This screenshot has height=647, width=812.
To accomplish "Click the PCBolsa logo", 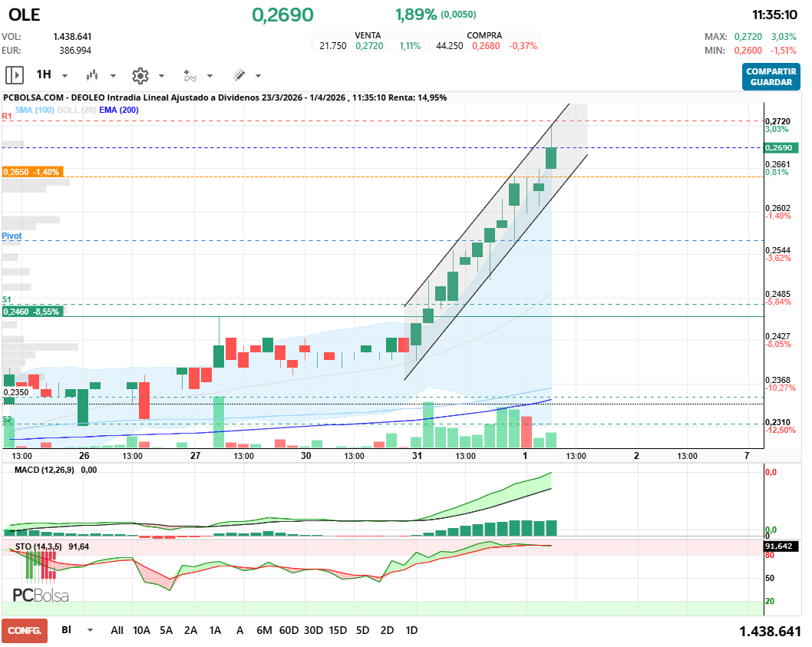I will pyautogui.click(x=41, y=595).
